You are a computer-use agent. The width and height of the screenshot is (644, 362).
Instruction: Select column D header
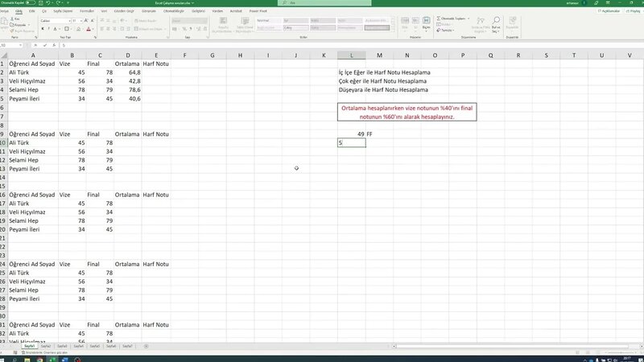pyautogui.click(x=128, y=56)
